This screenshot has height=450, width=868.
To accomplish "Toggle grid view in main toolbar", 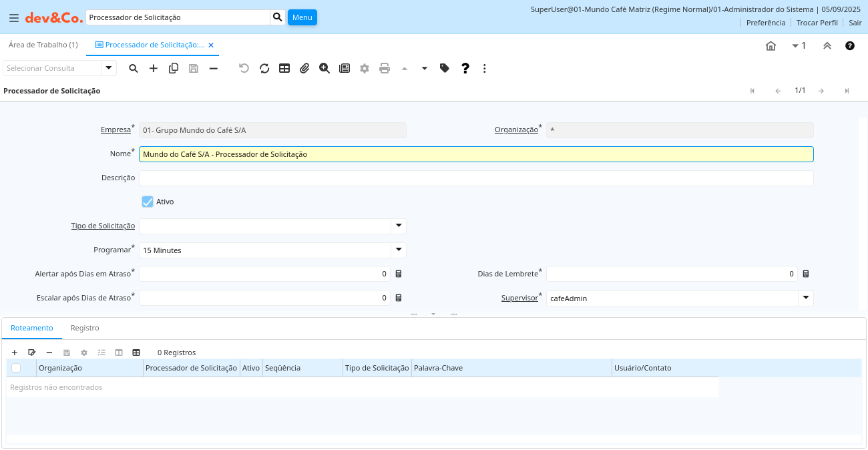I will (284, 68).
